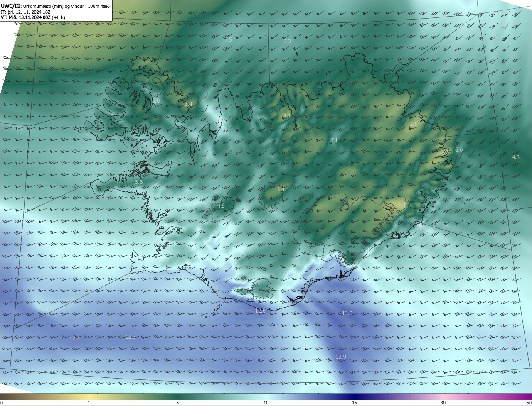Click the 2.5 value label
This screenshot has height=406, width=532.
click(x=414, y=124)
